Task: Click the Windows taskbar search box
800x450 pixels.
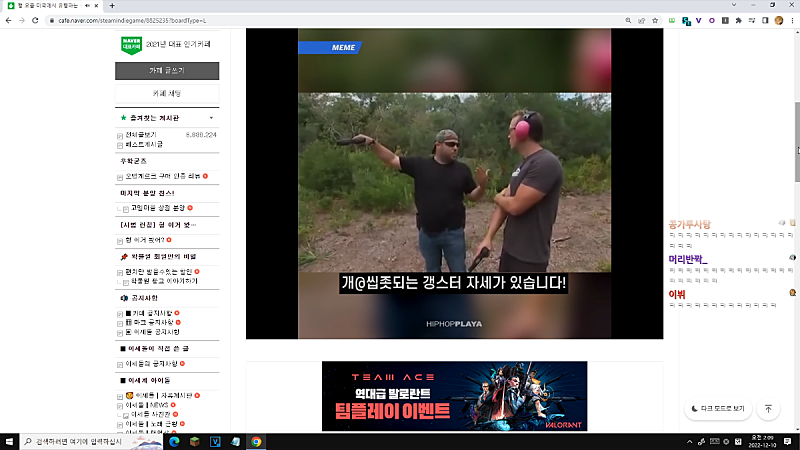Action: (92, 441)
